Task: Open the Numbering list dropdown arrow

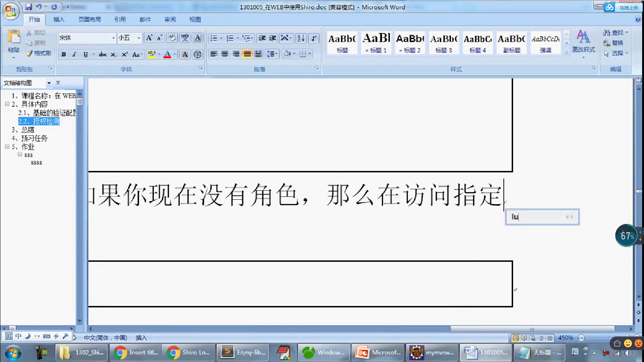Action: tap(238, 38)
